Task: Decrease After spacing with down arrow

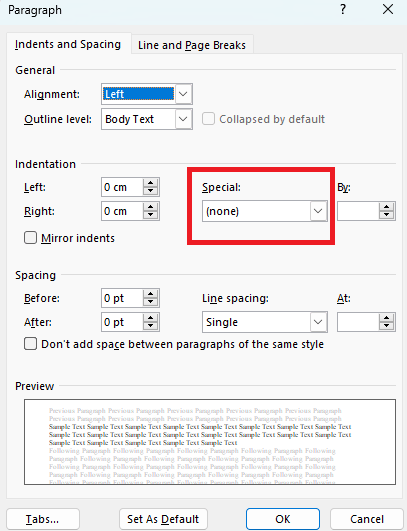Action: point(150,326)
